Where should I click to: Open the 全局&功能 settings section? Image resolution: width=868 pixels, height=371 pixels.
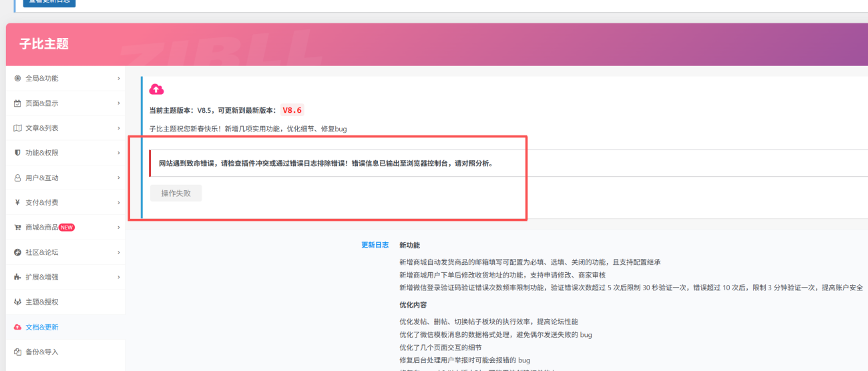tap(65, 78)
